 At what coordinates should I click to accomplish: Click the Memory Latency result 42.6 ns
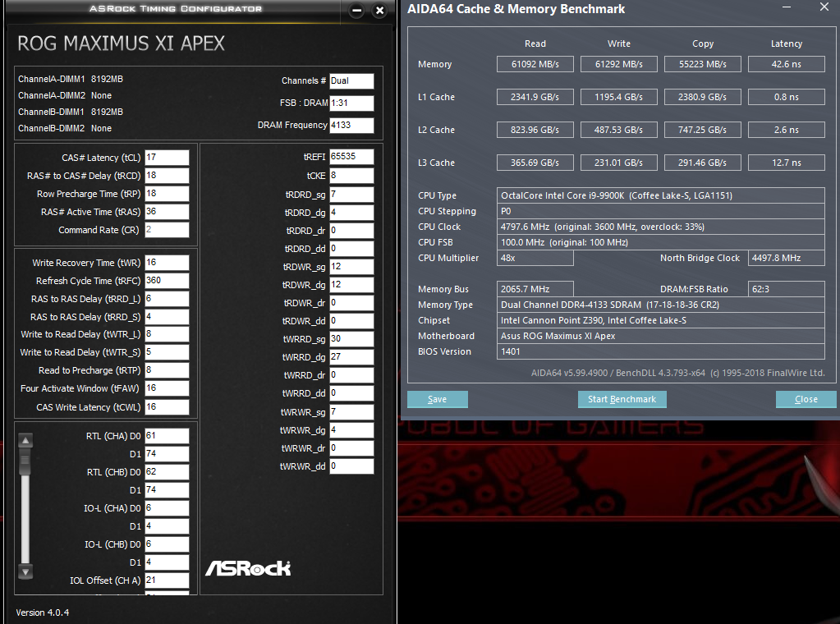[x=787, y=64]
